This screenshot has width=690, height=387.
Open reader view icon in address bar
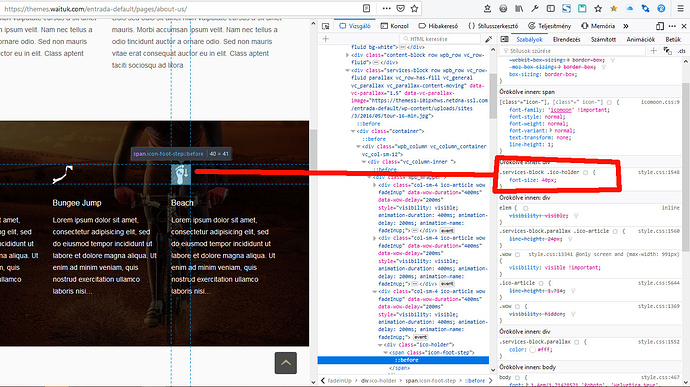coord(366,8)
